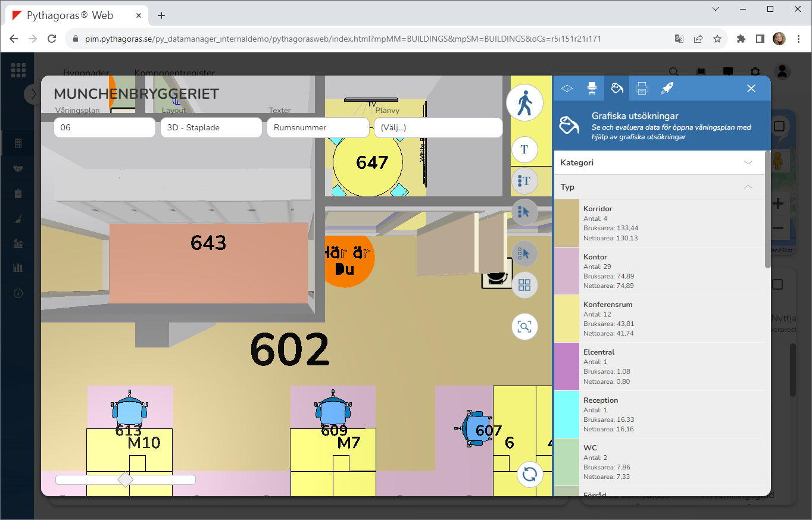812x520 pixels.
Task: Expand the Kategori section
Action: (659, 162)
